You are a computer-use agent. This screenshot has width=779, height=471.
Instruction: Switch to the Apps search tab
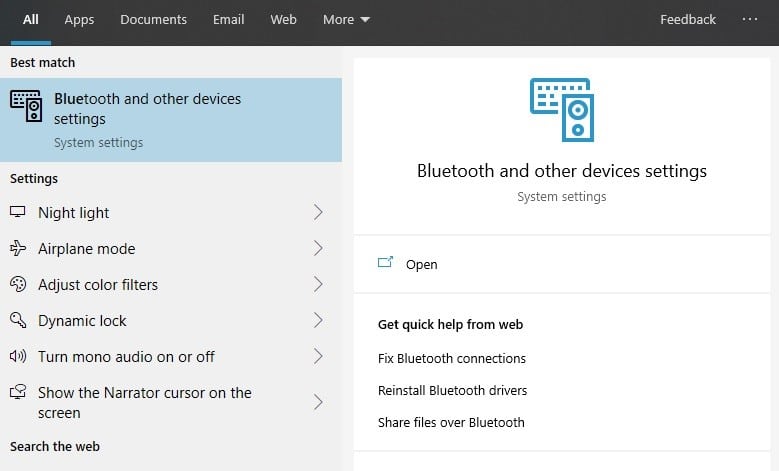[79, 20]
